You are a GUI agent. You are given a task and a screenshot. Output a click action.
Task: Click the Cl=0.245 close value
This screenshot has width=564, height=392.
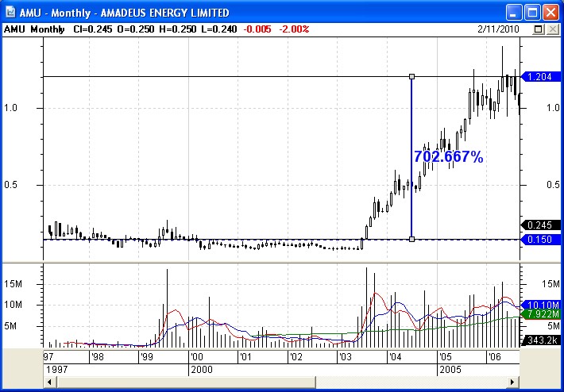point(92,29)
